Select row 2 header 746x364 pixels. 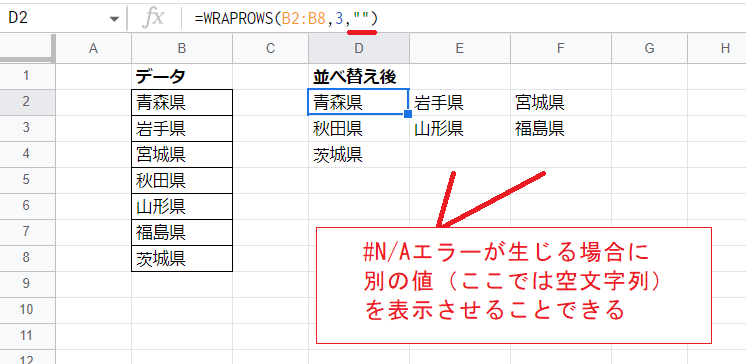[28, 102]
